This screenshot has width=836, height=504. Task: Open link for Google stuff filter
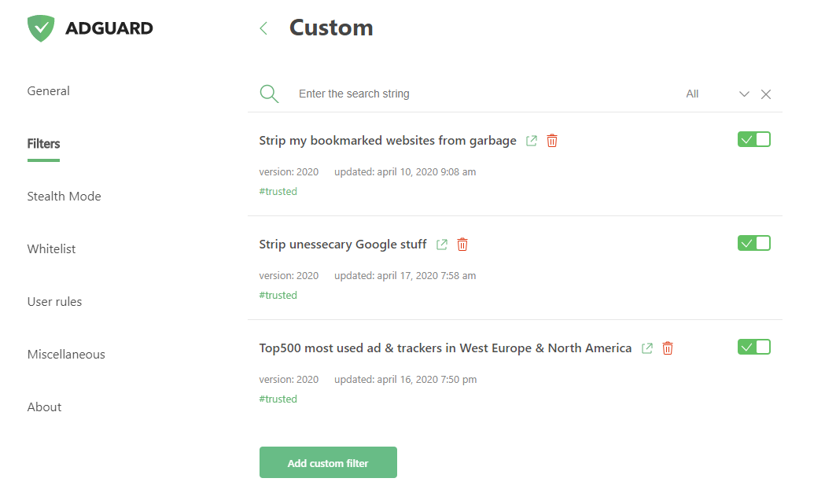pos(442,245)
